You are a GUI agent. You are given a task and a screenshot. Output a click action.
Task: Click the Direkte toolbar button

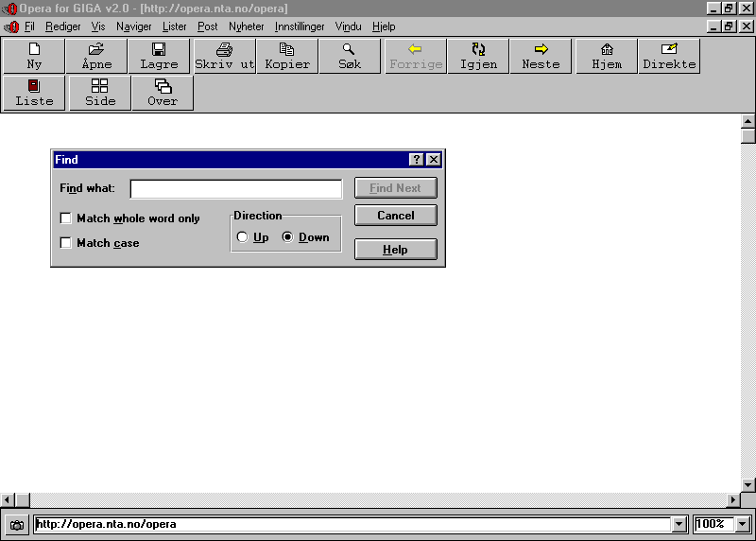tap(669, 57)
